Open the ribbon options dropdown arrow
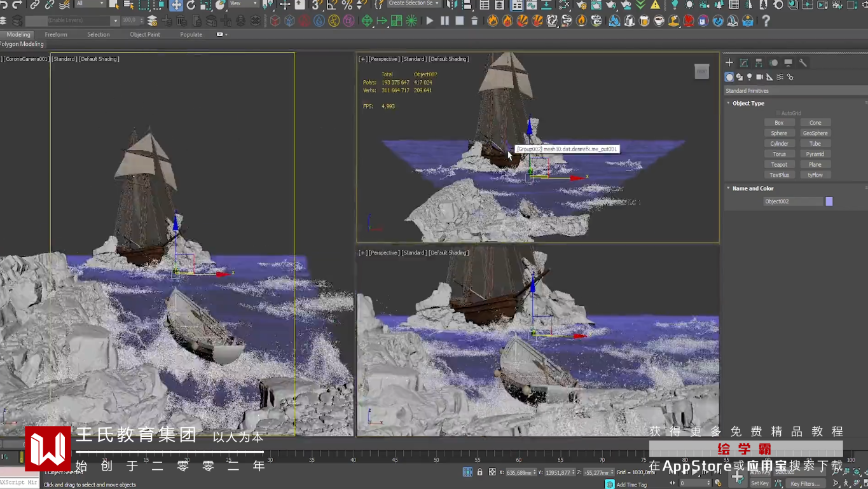The image size is (868, 489). [222, 34]
